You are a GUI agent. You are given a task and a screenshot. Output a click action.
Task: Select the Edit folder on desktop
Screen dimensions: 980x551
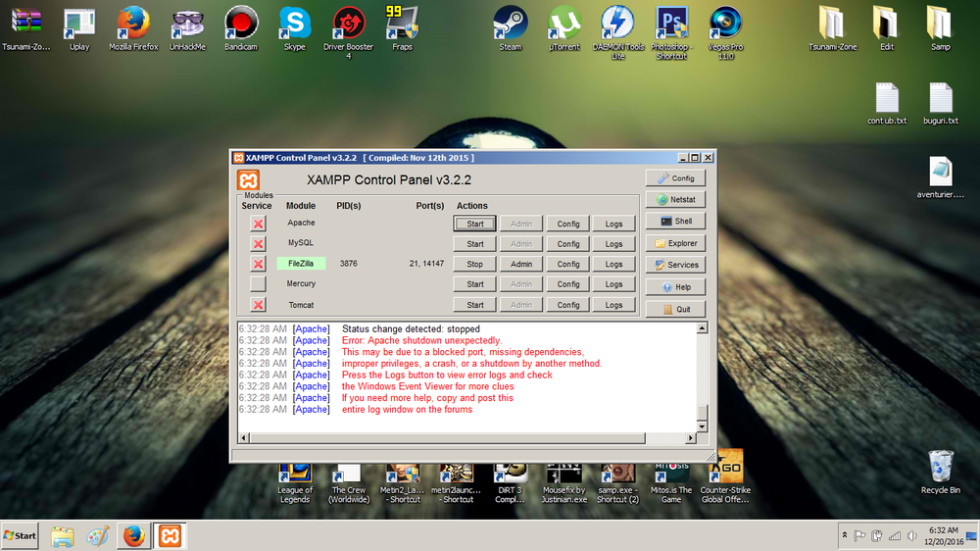pos(886,28)
